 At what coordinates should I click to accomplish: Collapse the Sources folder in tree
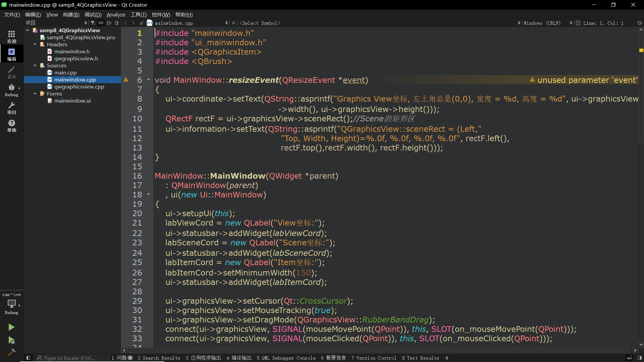pyautogui.click(x=35, y=65)
